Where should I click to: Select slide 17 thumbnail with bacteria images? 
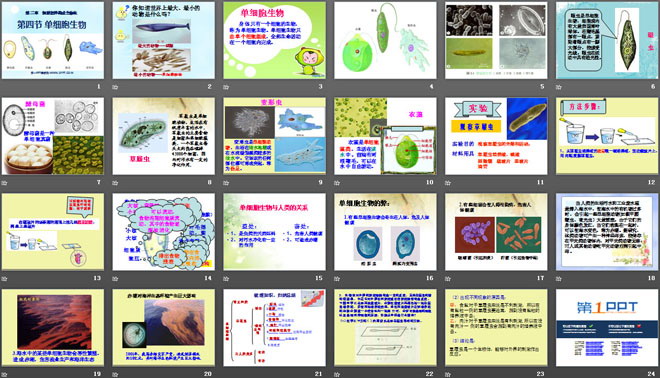click(x=496, y=232)
